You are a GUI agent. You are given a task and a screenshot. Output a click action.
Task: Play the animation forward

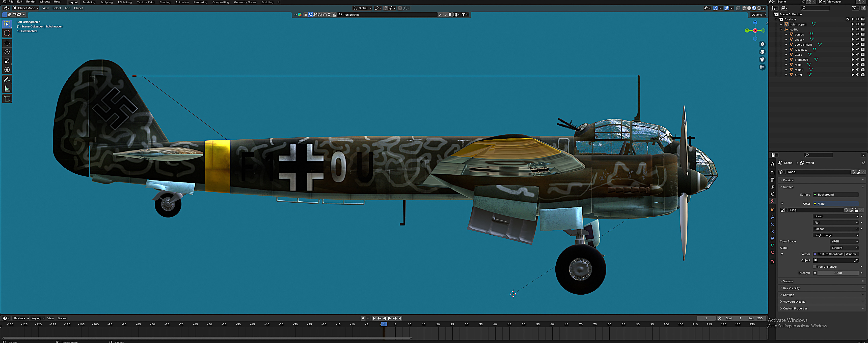(390, 318)
